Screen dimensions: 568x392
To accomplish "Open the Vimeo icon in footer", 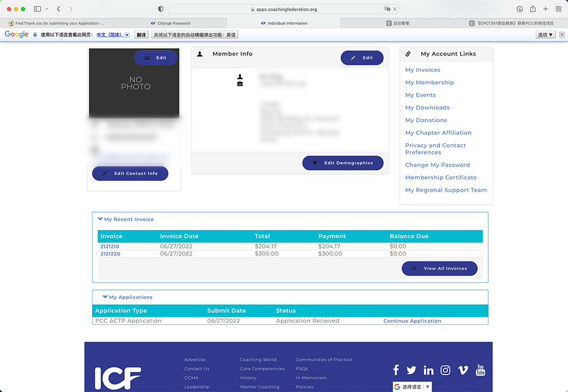I will tap(463, 370).
